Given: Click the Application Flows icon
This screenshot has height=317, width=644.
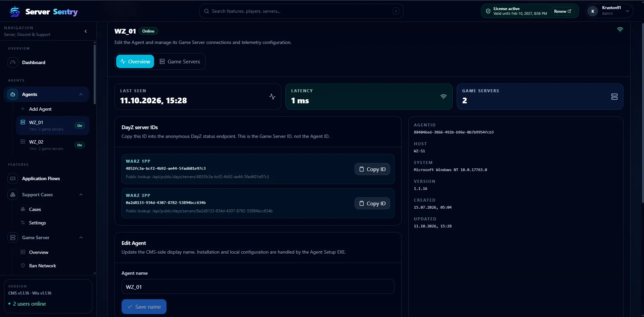Looking at the screenshot, I should tap(13, 178).
